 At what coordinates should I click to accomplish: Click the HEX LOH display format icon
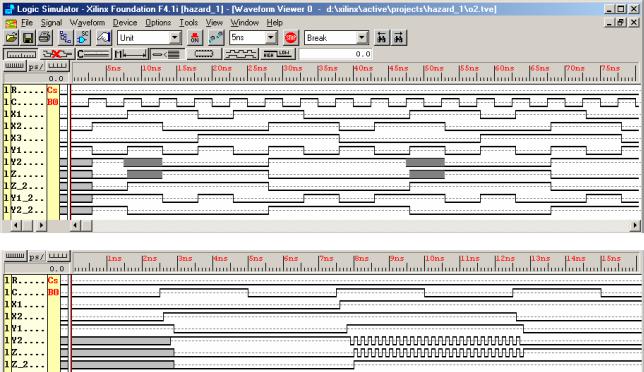(x=278, y=54)
